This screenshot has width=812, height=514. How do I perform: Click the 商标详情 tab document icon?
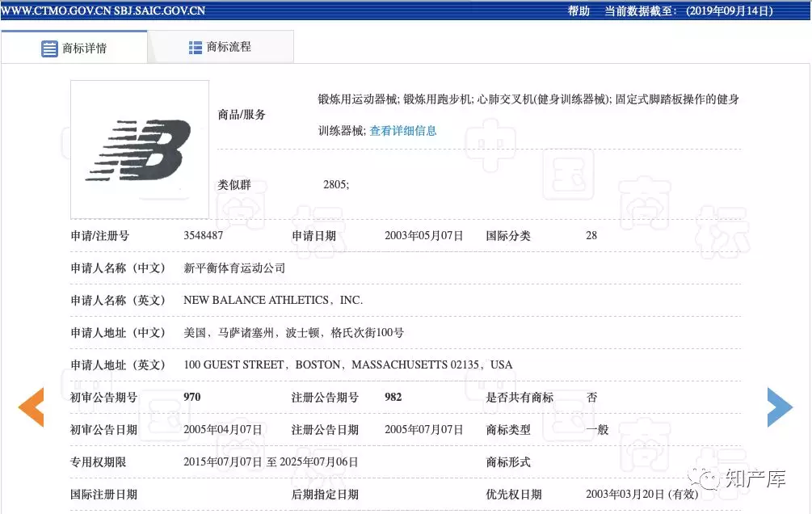click(x=50, y=48)
